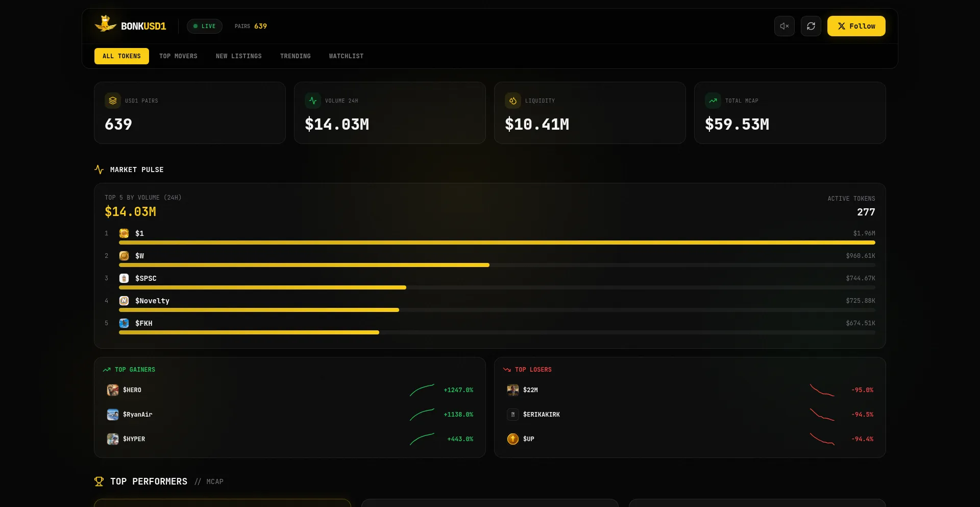The image size is (980, 507).
Task: Mute sounds with the speaker icon
Action: point(785,26)
